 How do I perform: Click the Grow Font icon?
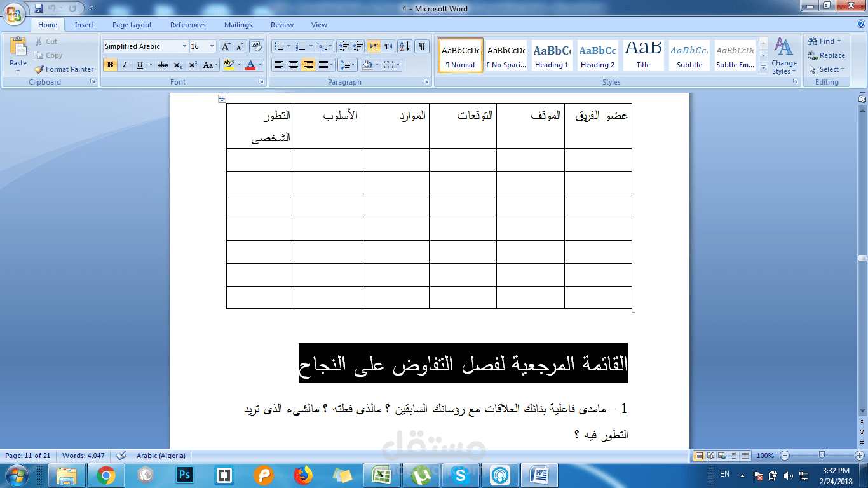pos(226,46)
